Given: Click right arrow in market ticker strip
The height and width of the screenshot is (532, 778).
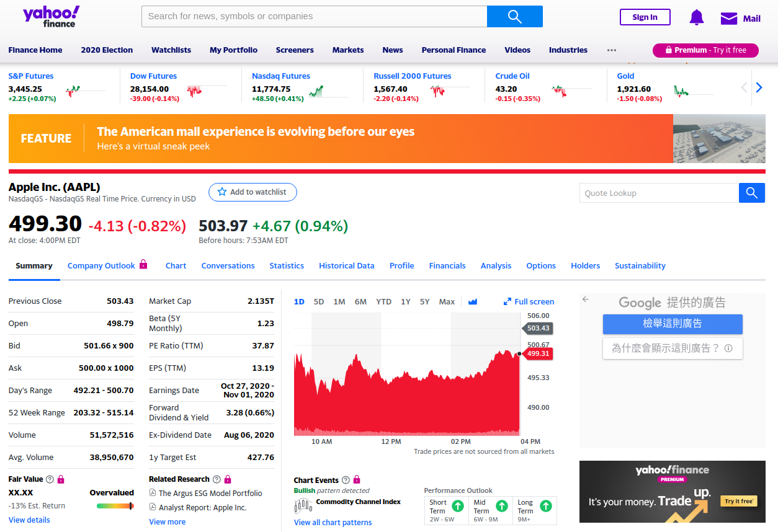Looking at the screenshot, I should tap(759, 87).
